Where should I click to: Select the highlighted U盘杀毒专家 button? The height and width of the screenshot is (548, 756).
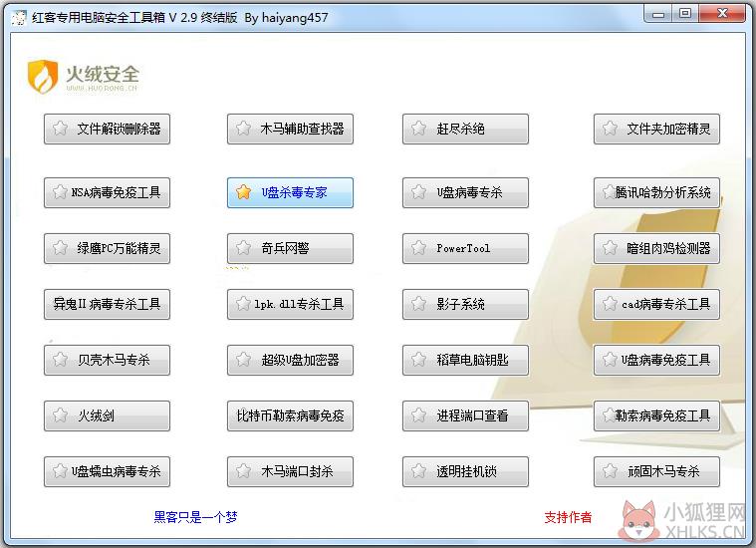[x=290, y=192]
